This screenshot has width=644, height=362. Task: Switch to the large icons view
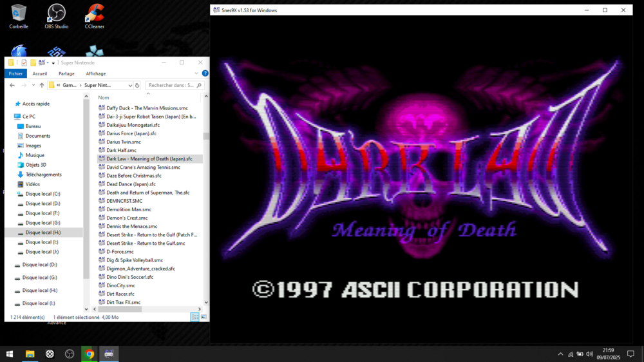tap(204, 317)
